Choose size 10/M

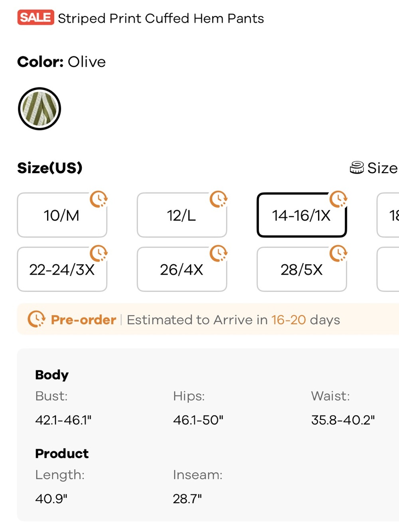click(62, 215)
